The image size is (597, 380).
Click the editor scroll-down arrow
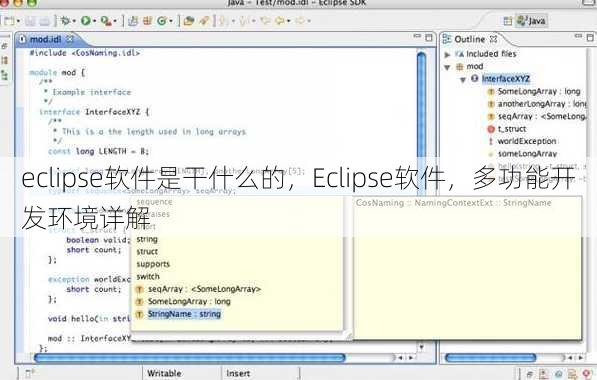click(x=421, y=347)
